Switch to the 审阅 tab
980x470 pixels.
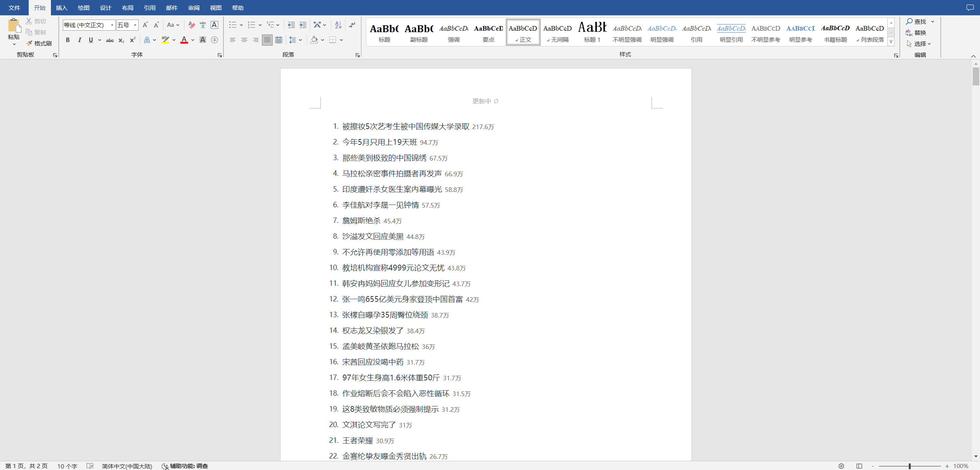pyautogui.click(x=194, y=8)
